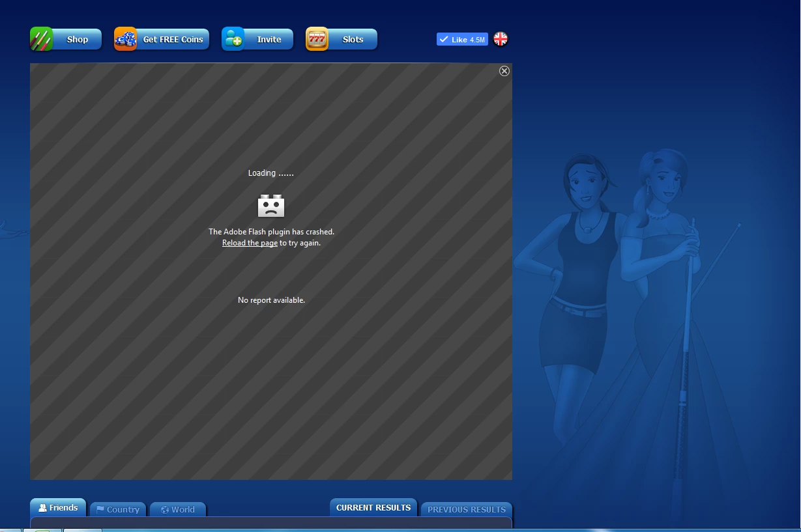Click the Facebook Like 4.5M button
The image size is (801, 532).
462,40
